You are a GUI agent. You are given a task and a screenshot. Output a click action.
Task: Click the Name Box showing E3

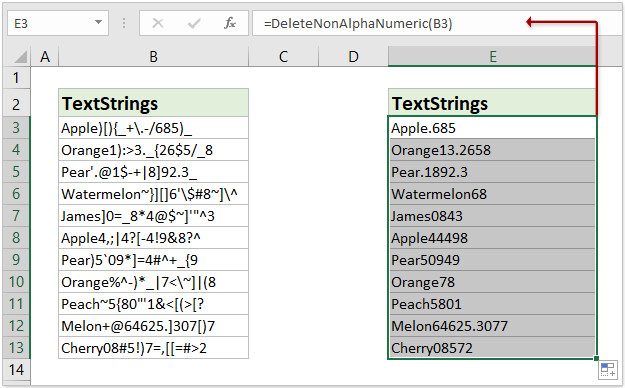coord(58,24)
